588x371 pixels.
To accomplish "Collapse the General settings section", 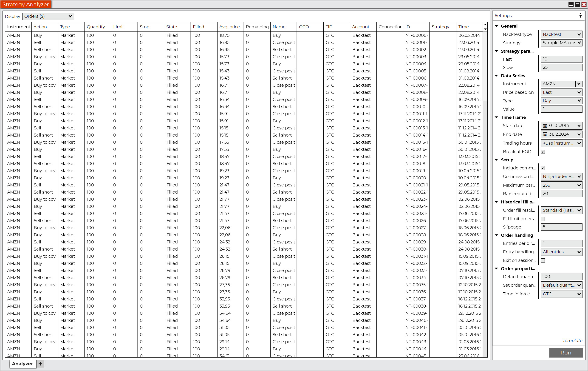I will tap(496, 26).
